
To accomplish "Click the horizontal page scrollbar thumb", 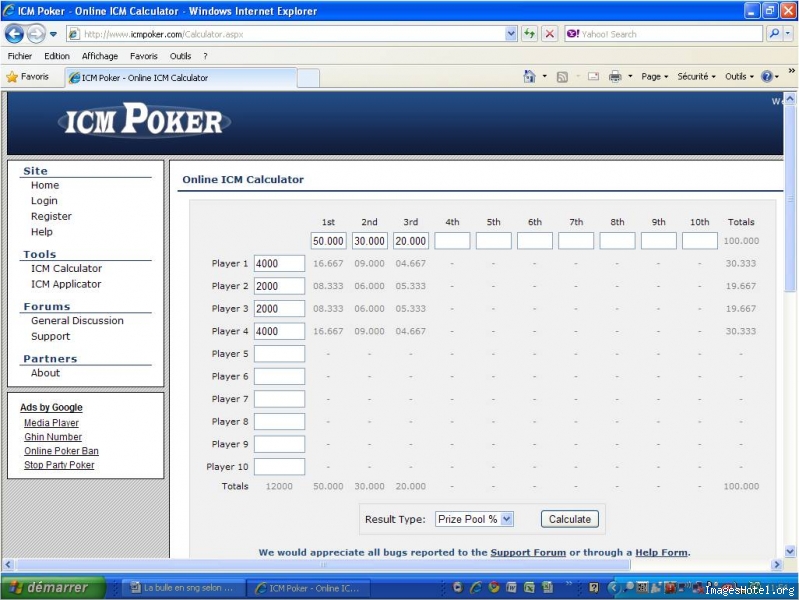I will 322,564.
